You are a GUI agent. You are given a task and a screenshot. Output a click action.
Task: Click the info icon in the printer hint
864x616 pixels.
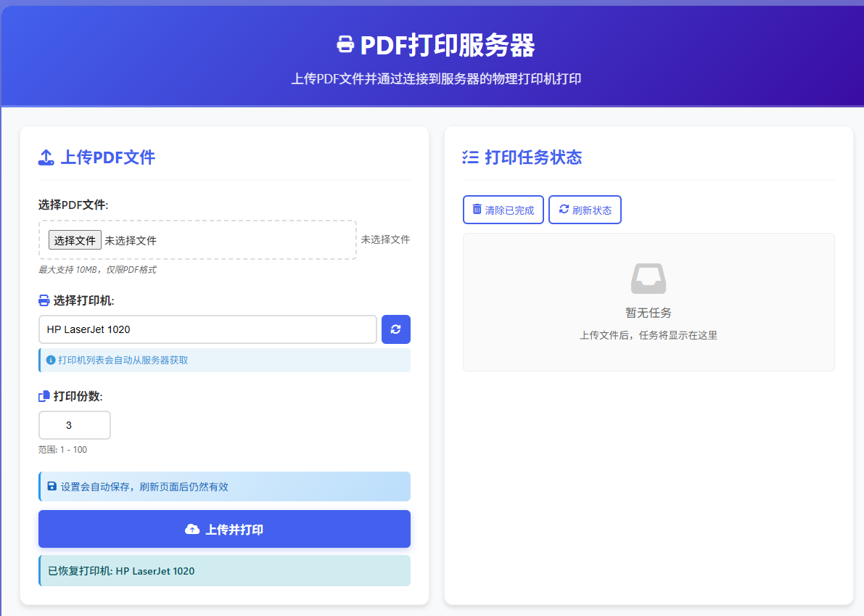point(51,360)
